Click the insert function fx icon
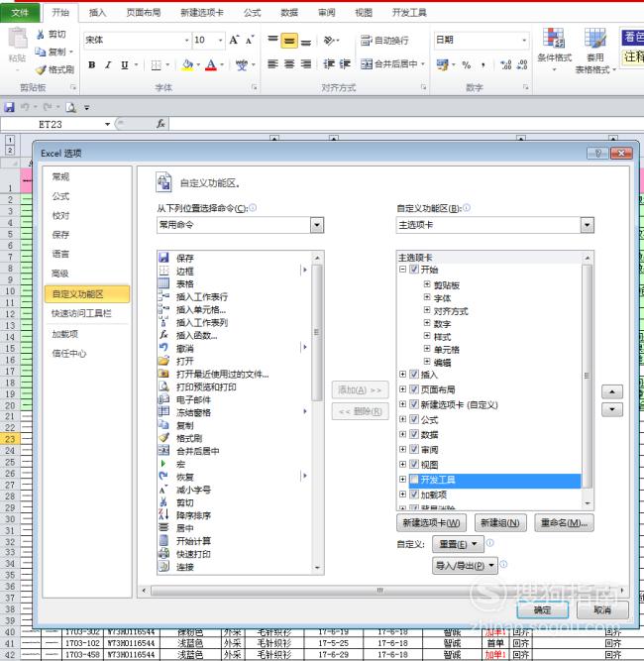 point(161,124)
